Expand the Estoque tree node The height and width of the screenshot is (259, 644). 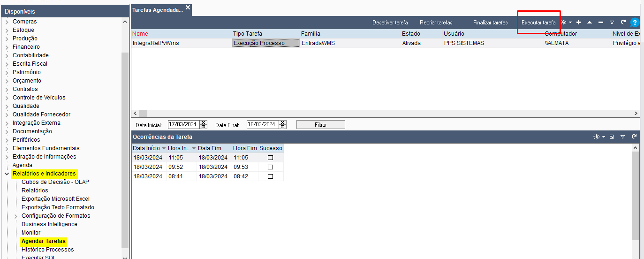(7, 30)
